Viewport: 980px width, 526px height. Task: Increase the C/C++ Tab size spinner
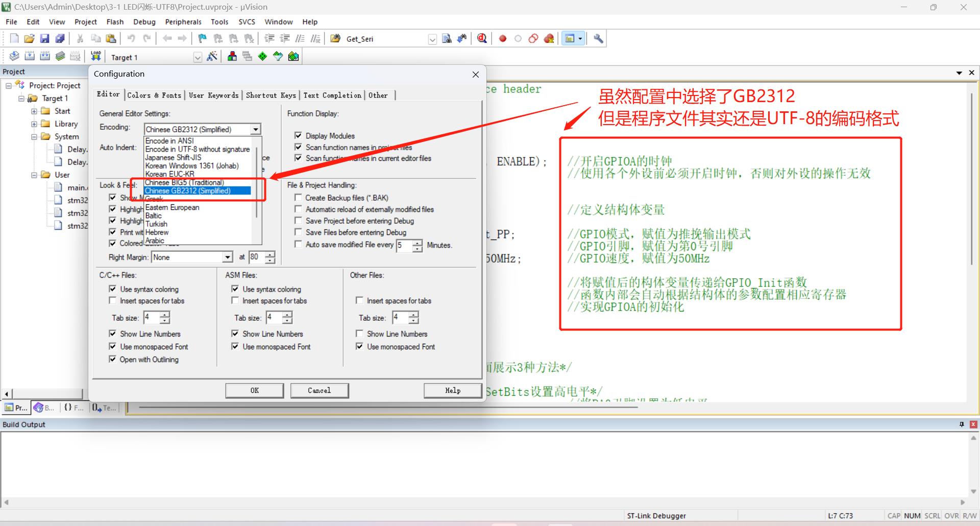point(164,315)
